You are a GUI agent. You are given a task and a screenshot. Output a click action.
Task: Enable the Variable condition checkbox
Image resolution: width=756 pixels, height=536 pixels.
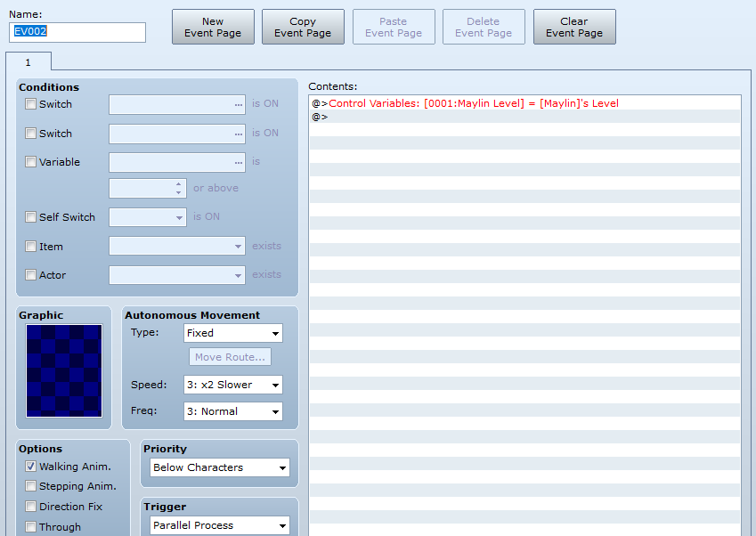31,162
